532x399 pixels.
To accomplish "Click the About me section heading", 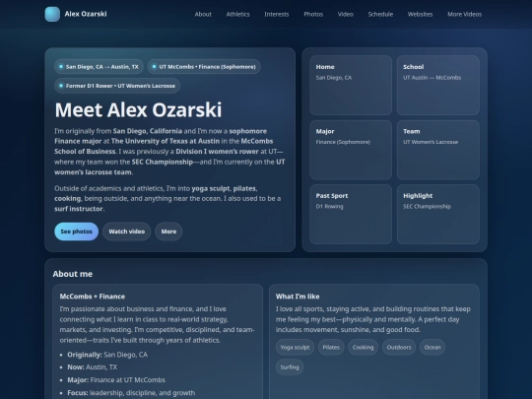I will tap(73, 274).
